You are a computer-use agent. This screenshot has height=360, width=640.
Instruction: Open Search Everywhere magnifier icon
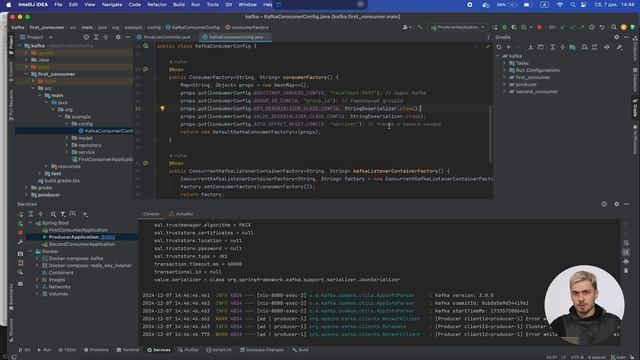(613, 27)
